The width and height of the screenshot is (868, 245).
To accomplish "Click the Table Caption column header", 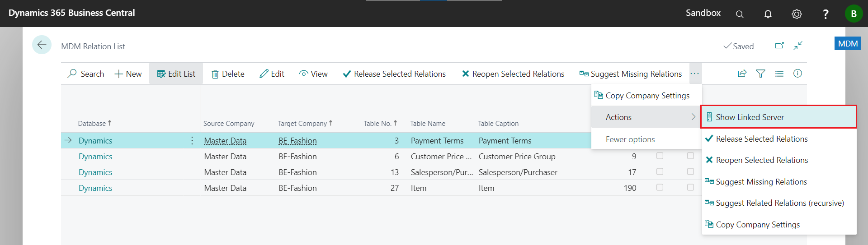I will [498, 124].
